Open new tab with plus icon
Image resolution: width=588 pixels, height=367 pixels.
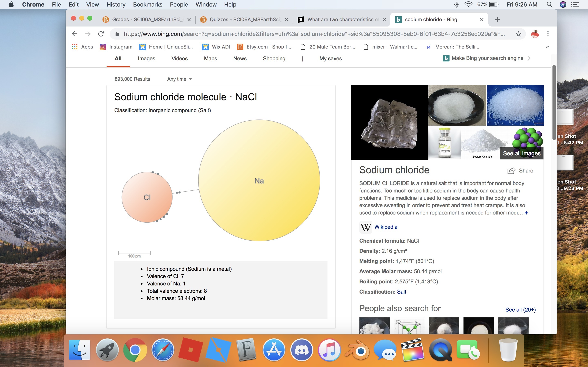[x=497, y=20]
